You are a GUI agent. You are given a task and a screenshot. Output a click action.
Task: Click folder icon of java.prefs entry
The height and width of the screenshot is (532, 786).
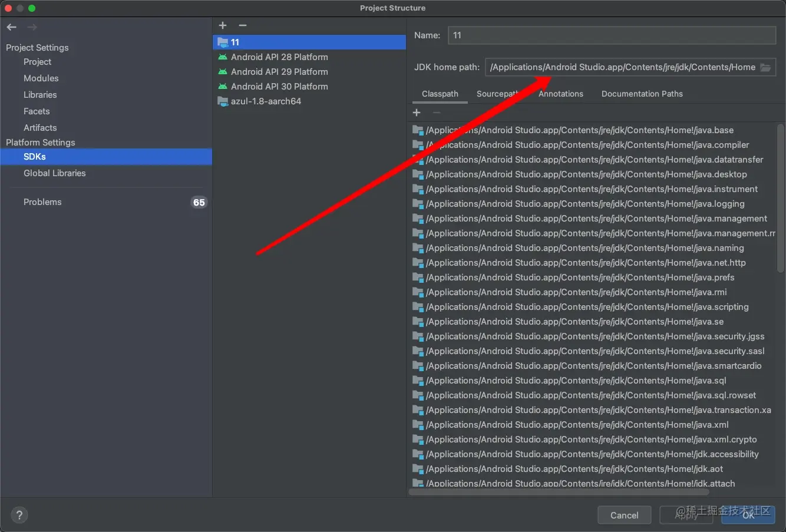coord(418,277)
